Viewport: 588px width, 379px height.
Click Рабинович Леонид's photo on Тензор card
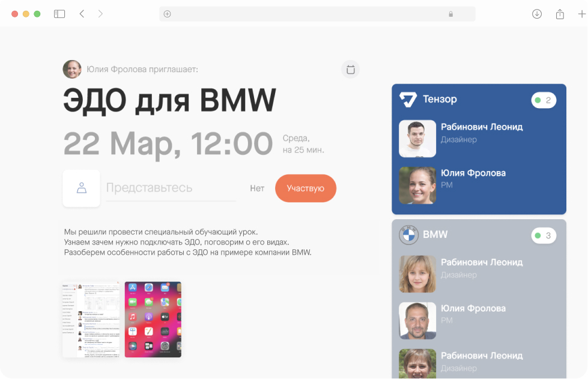(417, 138)
